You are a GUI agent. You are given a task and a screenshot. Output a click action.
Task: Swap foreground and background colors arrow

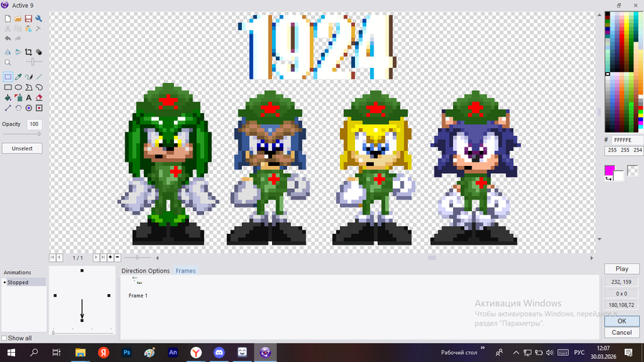tap(608, 179)
